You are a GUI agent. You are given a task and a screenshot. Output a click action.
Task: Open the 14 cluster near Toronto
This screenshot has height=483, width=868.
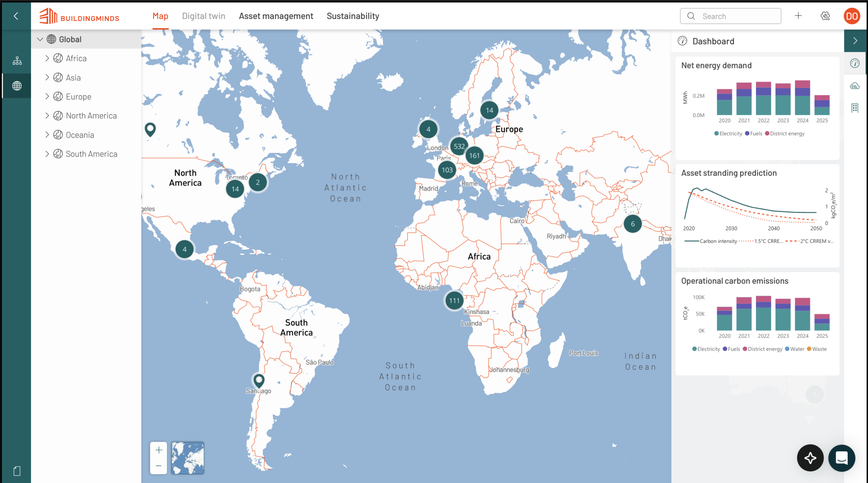[x=235, y=189]
